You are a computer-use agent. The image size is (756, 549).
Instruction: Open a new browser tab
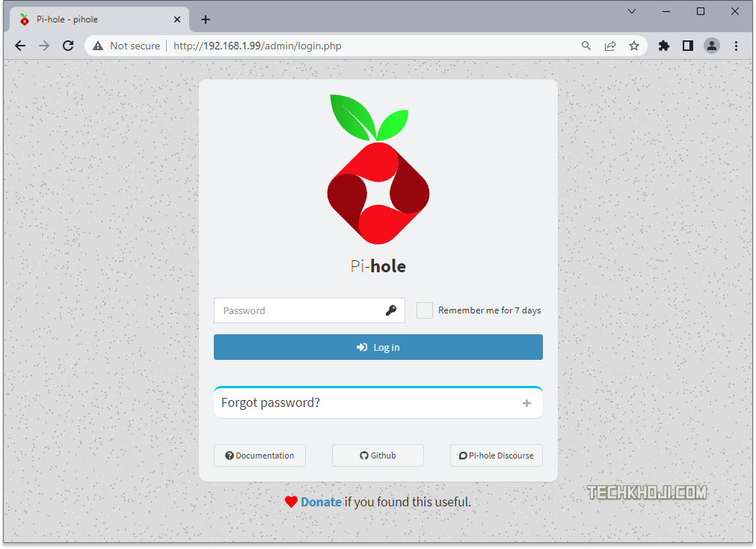coord(206,19)
